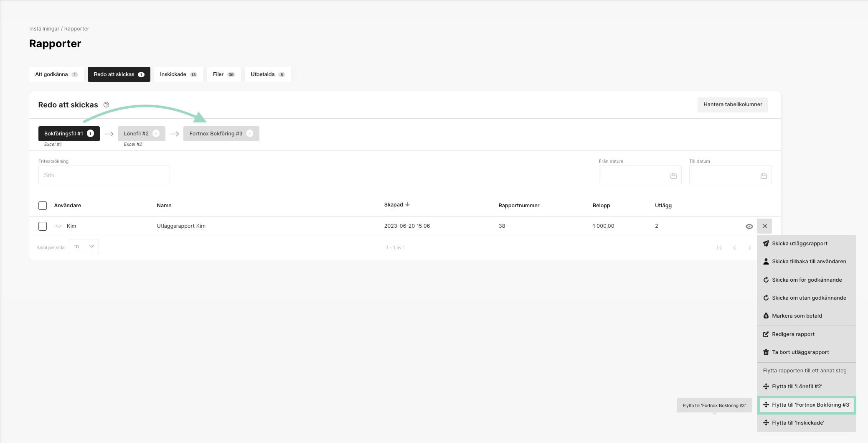The height and width of the screenshot is (443, 868).
Task: Choose Markera som betald
Action: click(806, 316)
